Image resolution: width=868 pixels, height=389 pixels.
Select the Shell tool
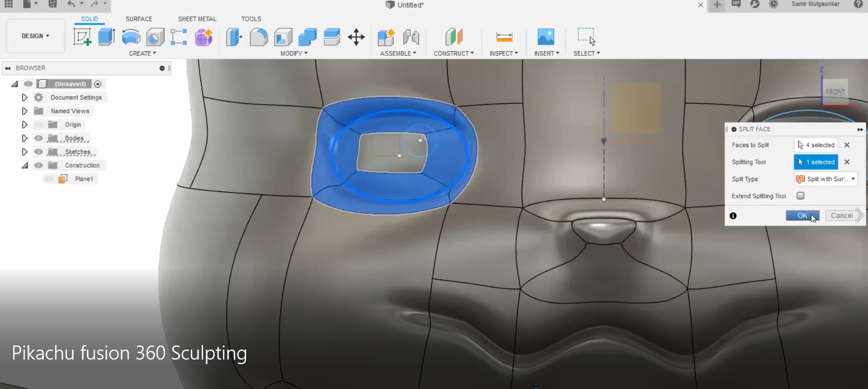[x=283, y=37]
